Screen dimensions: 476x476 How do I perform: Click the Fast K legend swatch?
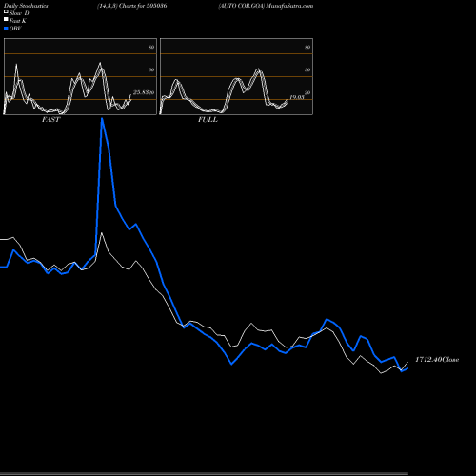[6, 20]
